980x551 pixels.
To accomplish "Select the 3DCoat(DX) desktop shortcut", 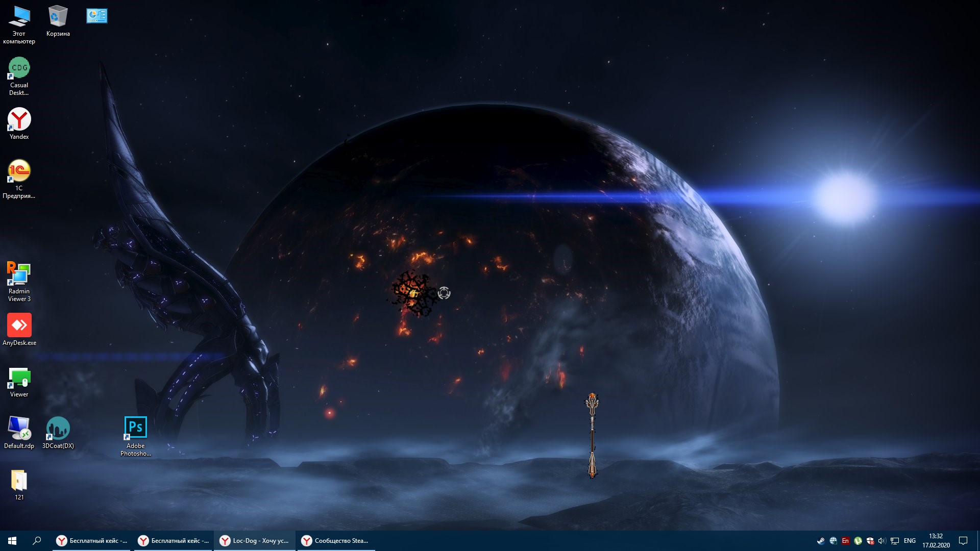I will click(58, 433).
